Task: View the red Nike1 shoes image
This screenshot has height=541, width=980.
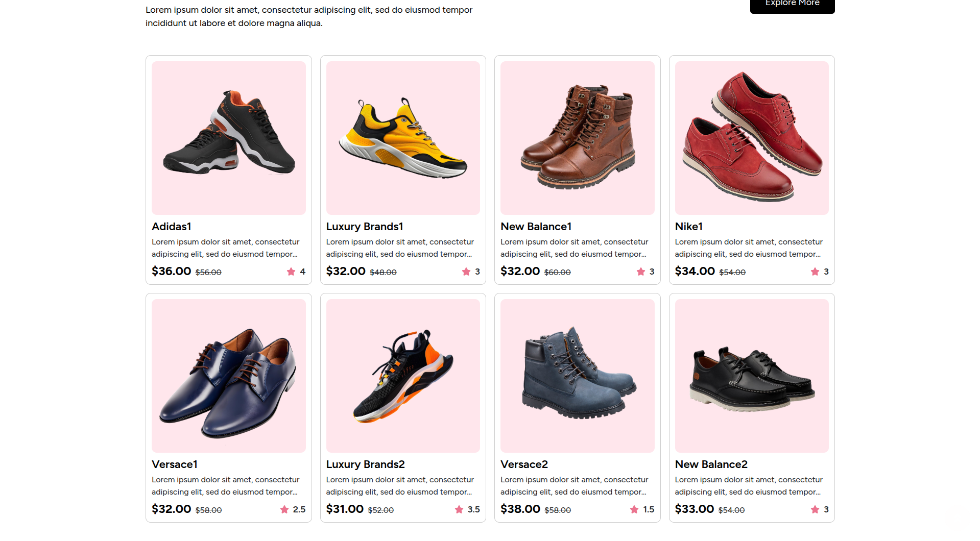Action: pyautogui.click(x=752, y=138)
